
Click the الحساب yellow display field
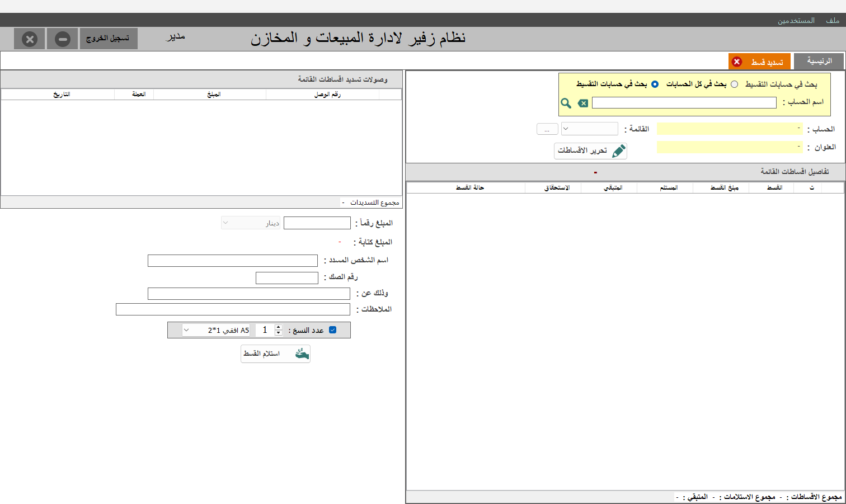pos(730,129)
